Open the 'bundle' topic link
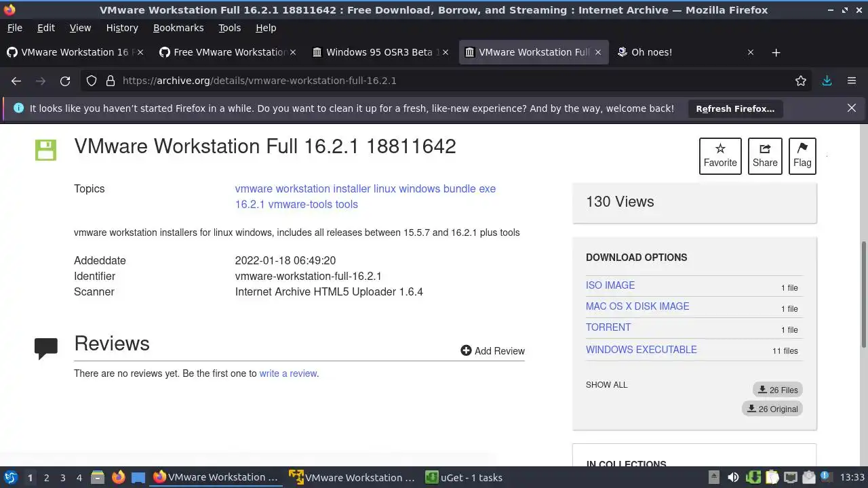 coord(459,188)
